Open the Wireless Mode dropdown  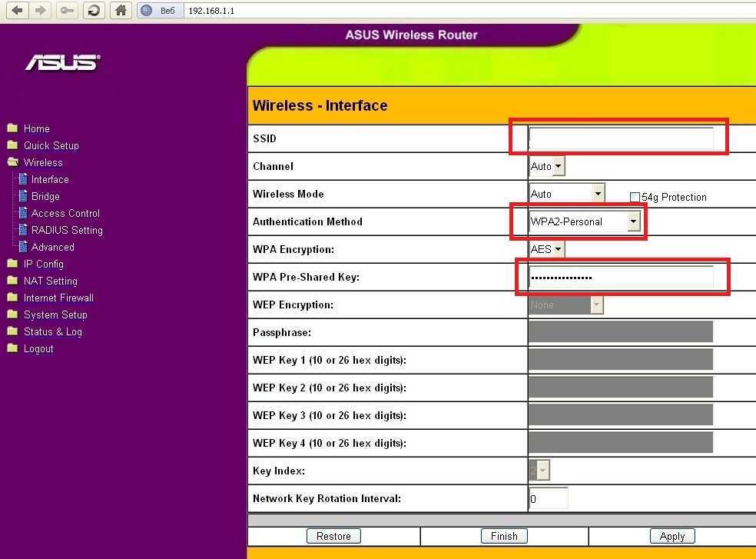click(x=566, y=194)
